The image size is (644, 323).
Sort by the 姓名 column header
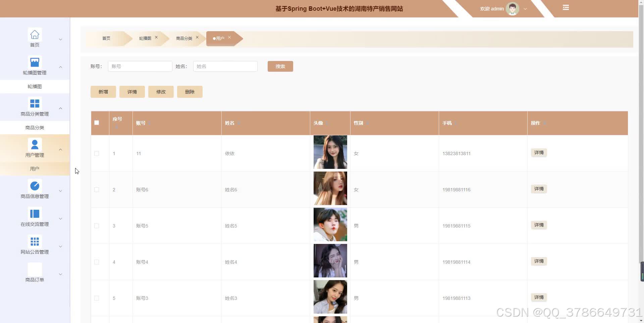(239, 123)
